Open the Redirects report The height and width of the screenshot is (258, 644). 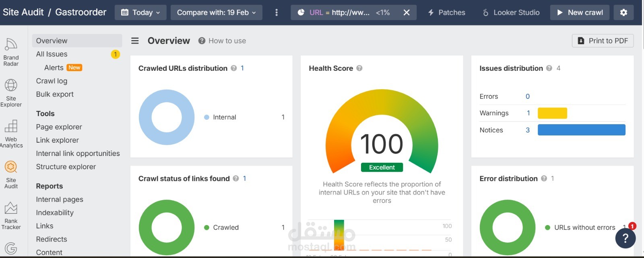(x=52, y=239)
